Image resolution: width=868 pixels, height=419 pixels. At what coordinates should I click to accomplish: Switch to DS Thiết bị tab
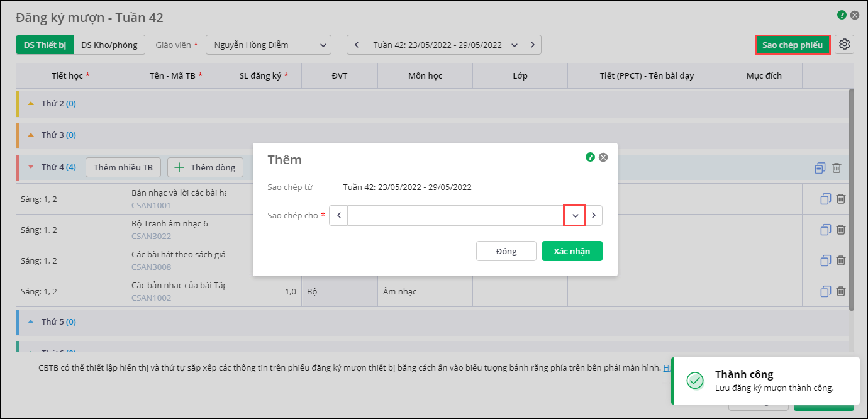(45, 45)
